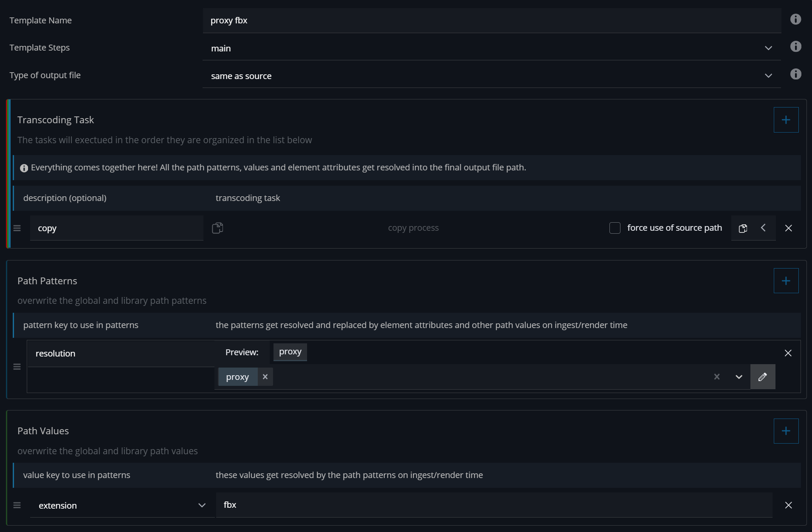Viewport: 812px width, 532px height.
Task: Collapse the copy task with left chevron
Action: click(x=763, y=228)
